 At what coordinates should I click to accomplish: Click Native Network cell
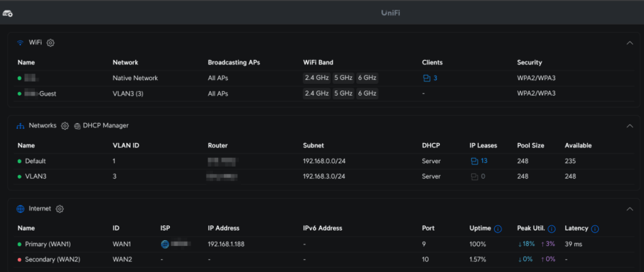(135, 78)
